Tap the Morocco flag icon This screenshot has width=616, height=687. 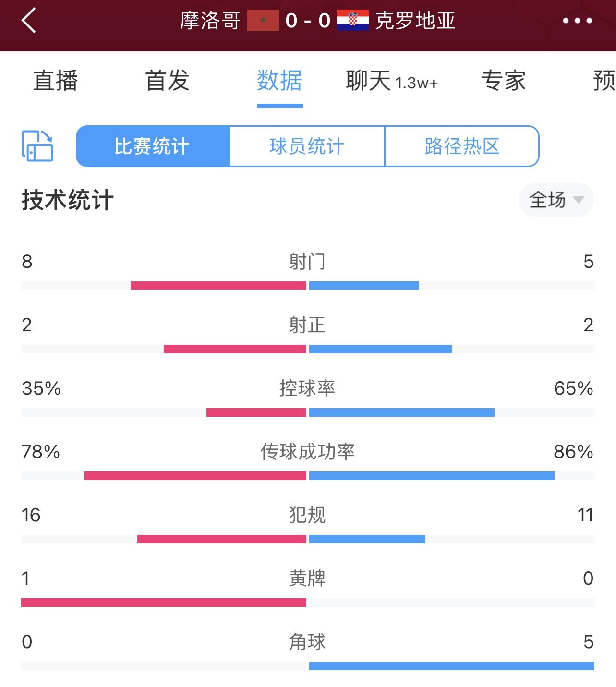pos(263,21)
